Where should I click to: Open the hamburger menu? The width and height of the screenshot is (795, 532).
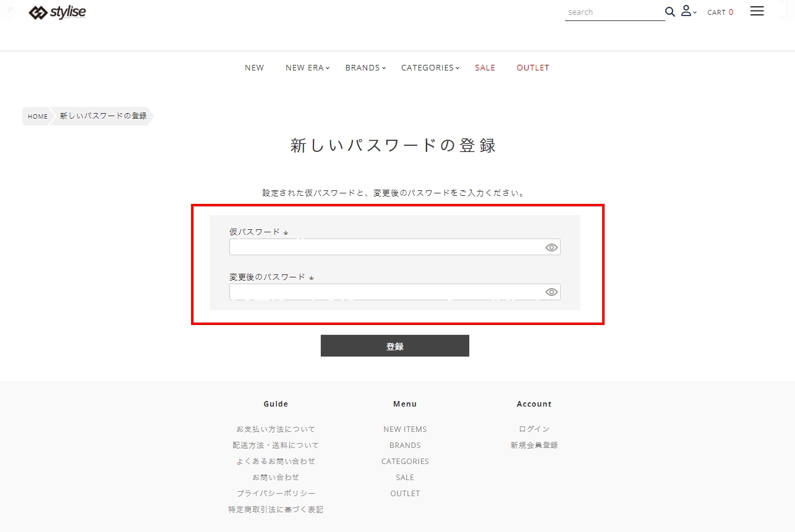[x=757, y=11]
